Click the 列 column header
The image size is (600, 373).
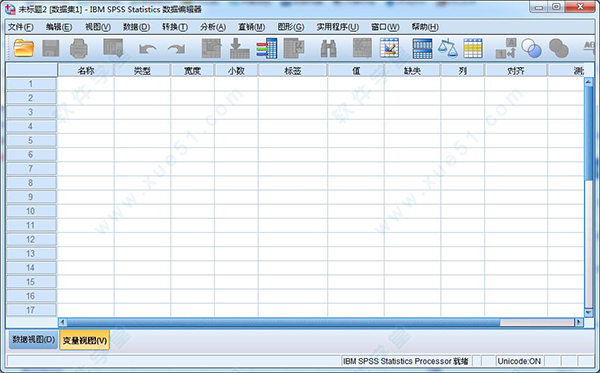(462, 71)
